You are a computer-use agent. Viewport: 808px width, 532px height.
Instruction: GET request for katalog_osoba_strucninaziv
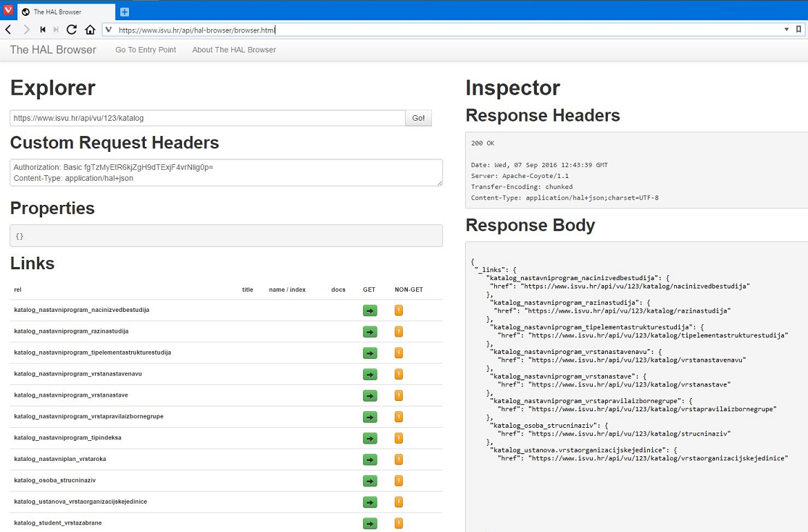click(370, 481)
